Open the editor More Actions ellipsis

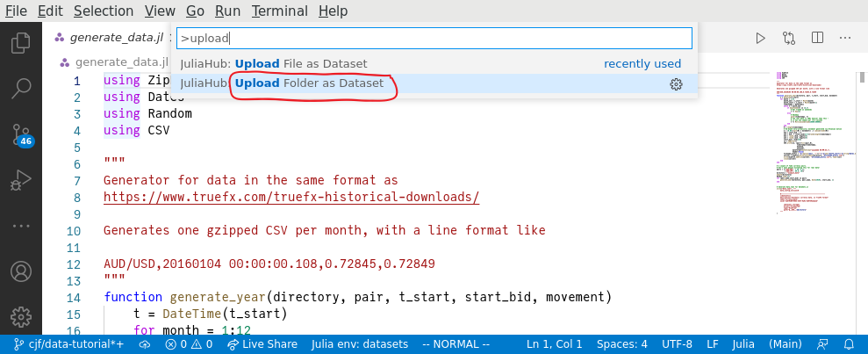(x=845, y=38)
